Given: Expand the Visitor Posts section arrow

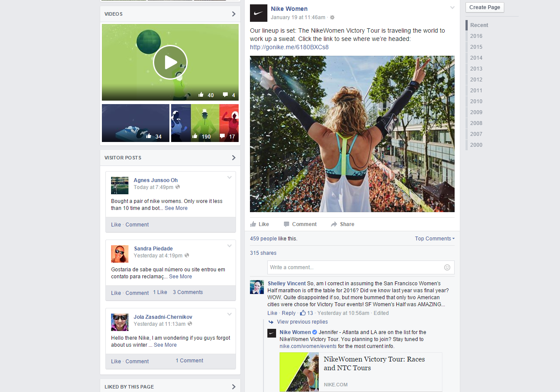Looking at the screenshot, I should click(233, 158).
